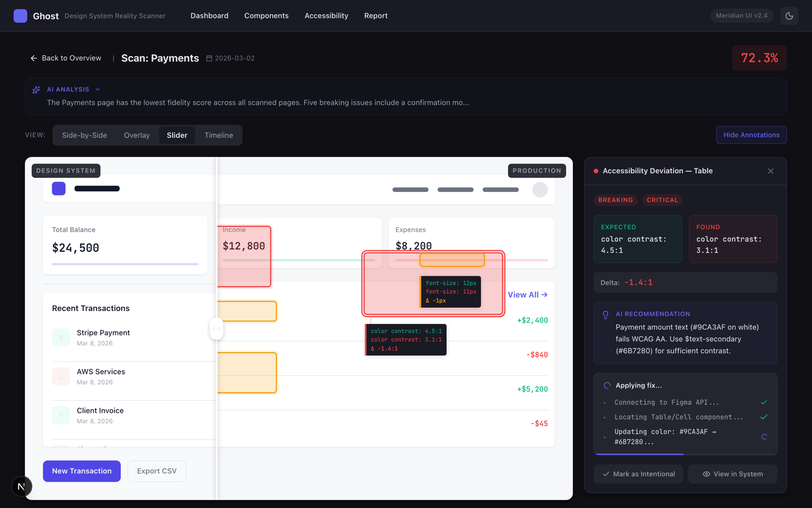Hide annotations on the comparison
Image resolution: width=812 pixels, height=508 pixels.
click(x=751, y=135)
